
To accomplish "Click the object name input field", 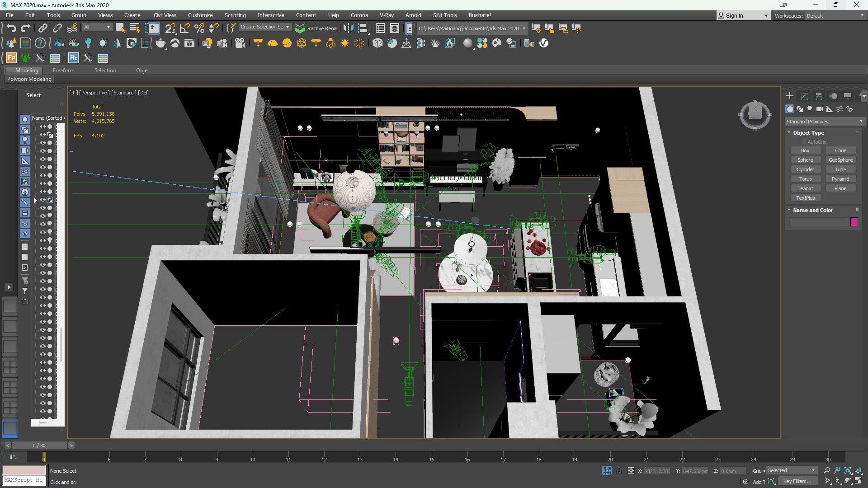I will click(819, 222).
